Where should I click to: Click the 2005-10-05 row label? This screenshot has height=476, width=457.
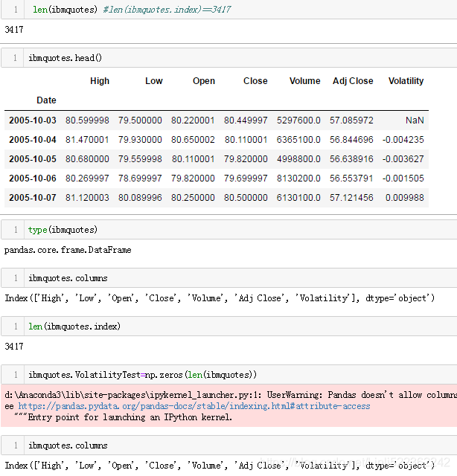[x=32, y=158]
